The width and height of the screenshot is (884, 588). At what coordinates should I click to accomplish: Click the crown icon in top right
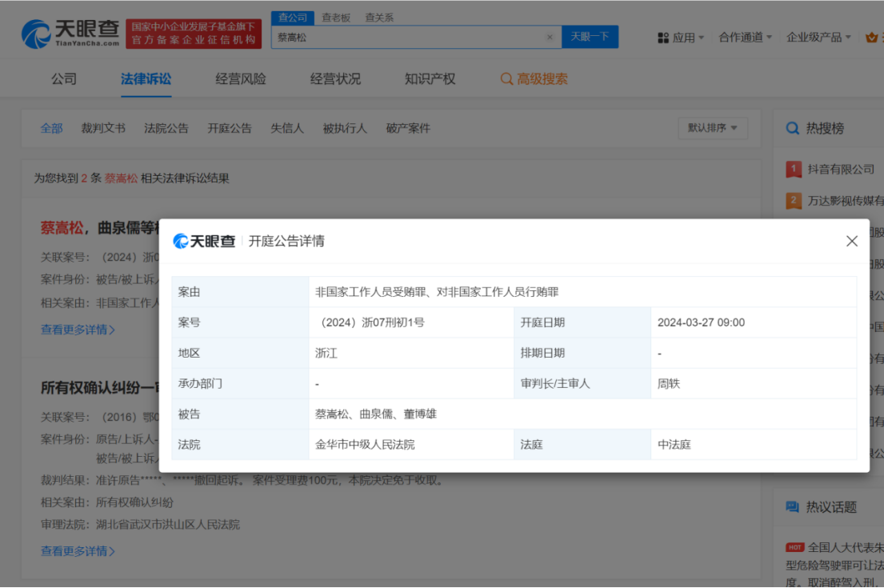(871, 38)
